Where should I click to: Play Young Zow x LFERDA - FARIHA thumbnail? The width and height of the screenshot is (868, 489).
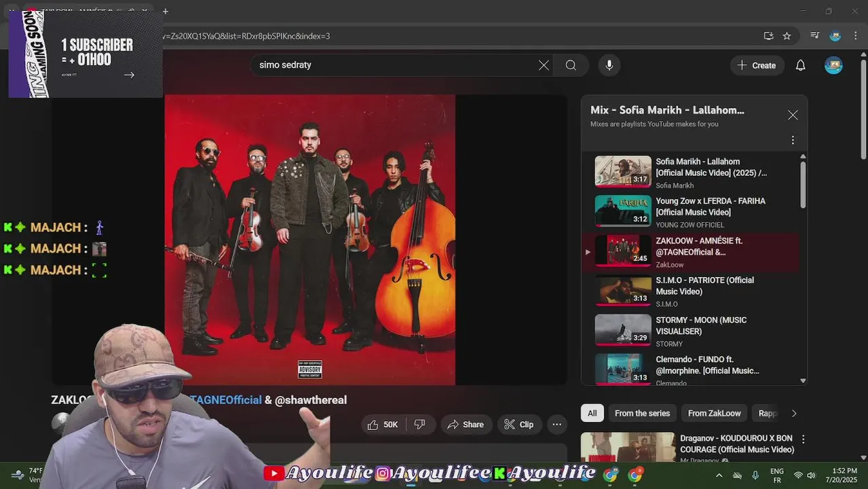pyautogui.click(x=623, y=211)
